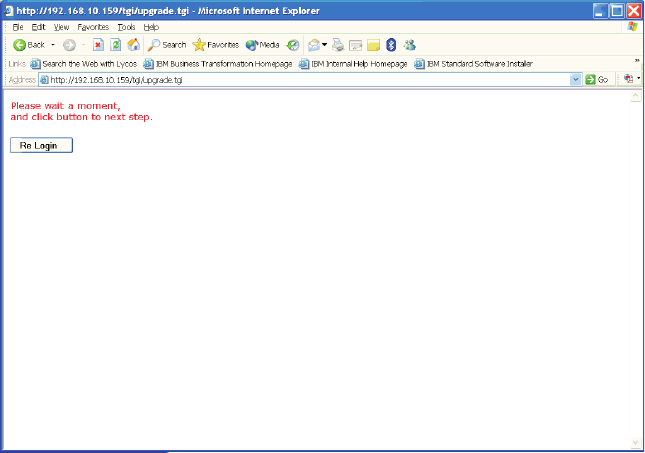Expand the Address bar dropdown
645x453 pixels.
tap(575, 79)
